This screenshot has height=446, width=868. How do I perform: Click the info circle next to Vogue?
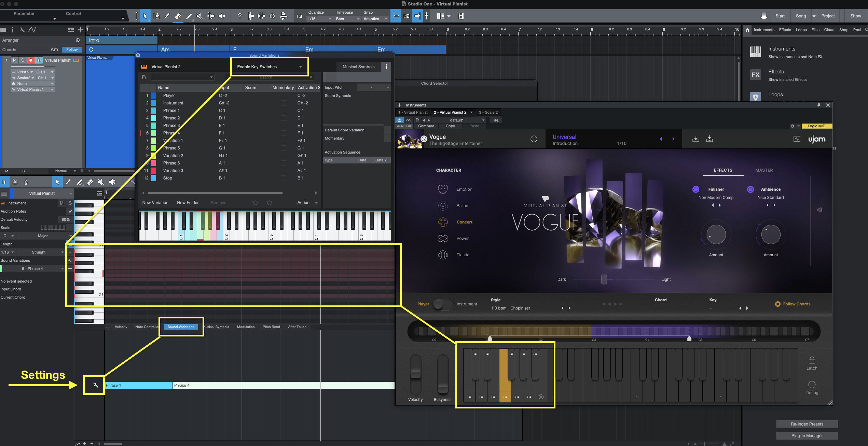[534, 139]
